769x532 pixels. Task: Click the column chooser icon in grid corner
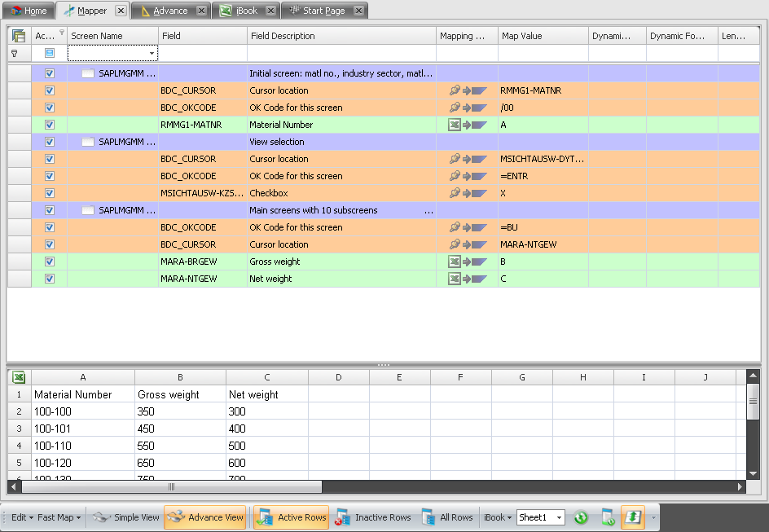pyautogui.click(x=19, y=36)
